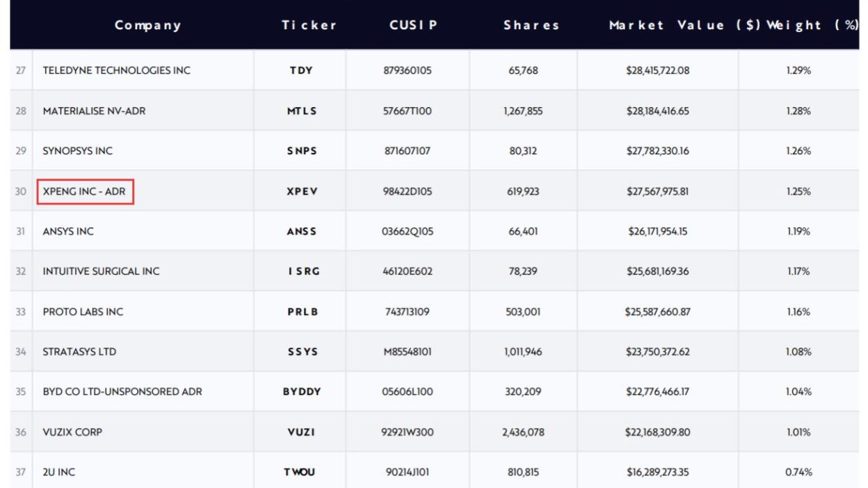Click CUSIP value M85548101
This screenshot has width=868, height=488.
(408, 352)
